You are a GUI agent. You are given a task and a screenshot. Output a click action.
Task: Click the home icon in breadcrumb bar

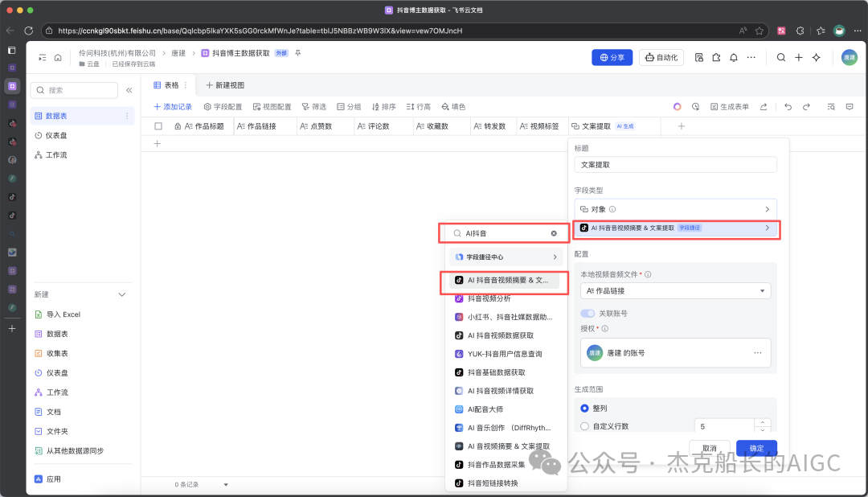pyautogui.click(x=58, y=58)
